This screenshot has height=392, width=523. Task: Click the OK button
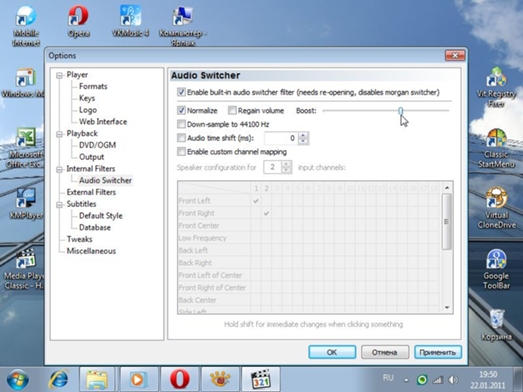pyautogui.click(x=332, y=352)
